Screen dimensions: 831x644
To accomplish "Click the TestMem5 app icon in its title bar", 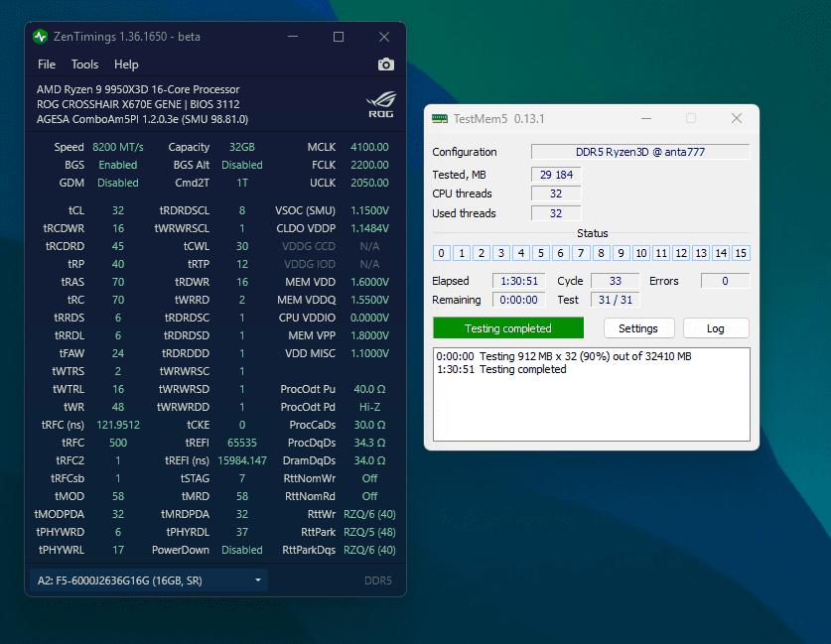I will click(440, 119).
